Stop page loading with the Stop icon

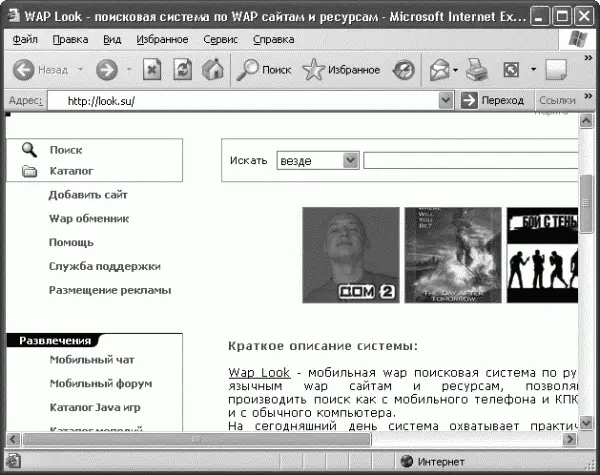(152, 70)
